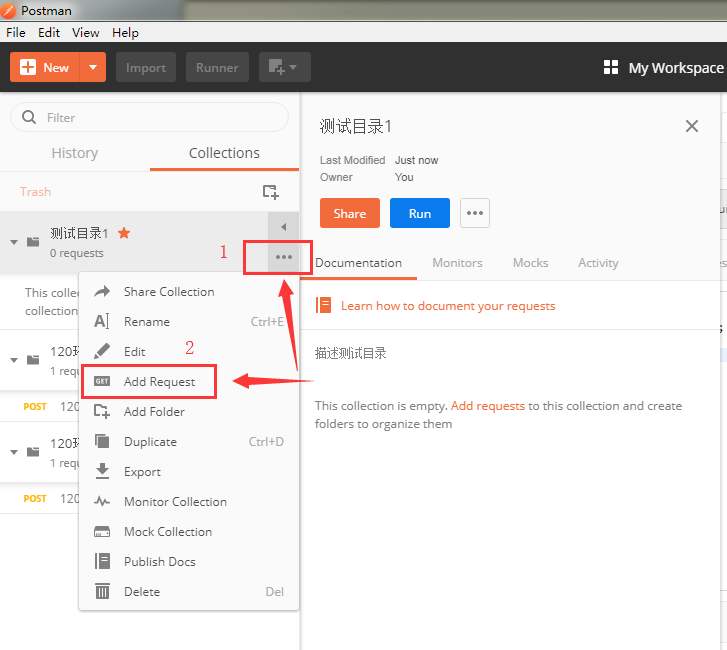Select the first POST request row
This screenshot has height=650, width=727.
[x=40, y=407]
